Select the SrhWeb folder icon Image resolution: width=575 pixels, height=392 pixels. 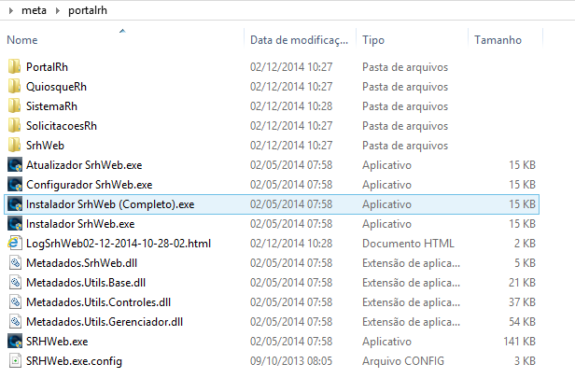15,146
